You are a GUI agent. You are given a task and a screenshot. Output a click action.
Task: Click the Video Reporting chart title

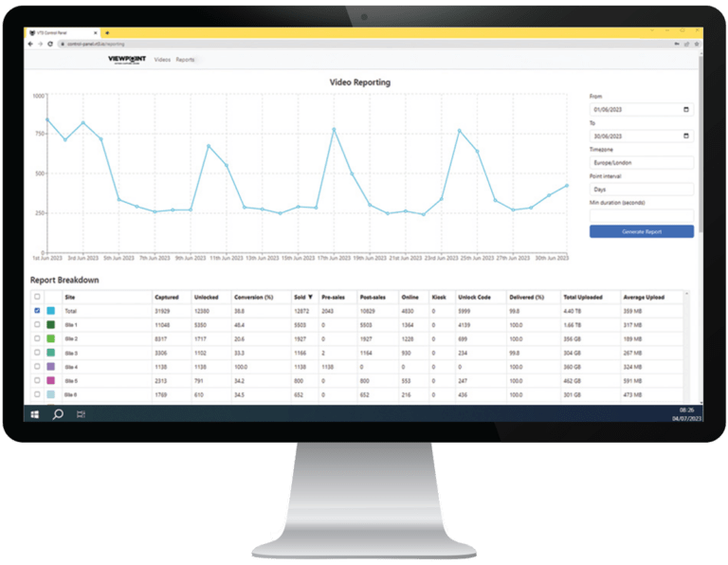[x=360, y=82]
